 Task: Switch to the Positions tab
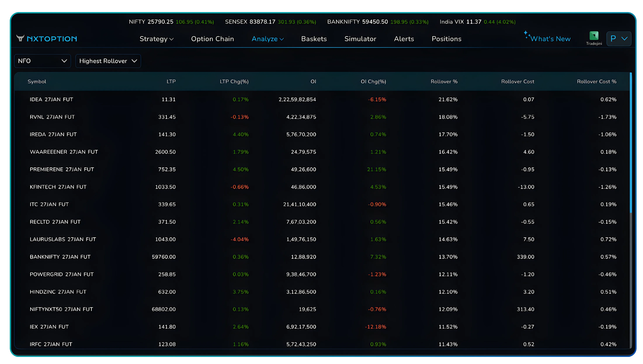(446, 39)
